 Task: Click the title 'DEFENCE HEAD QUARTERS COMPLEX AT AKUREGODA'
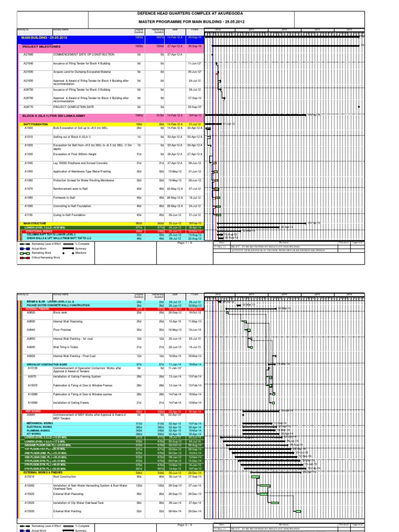190,14
